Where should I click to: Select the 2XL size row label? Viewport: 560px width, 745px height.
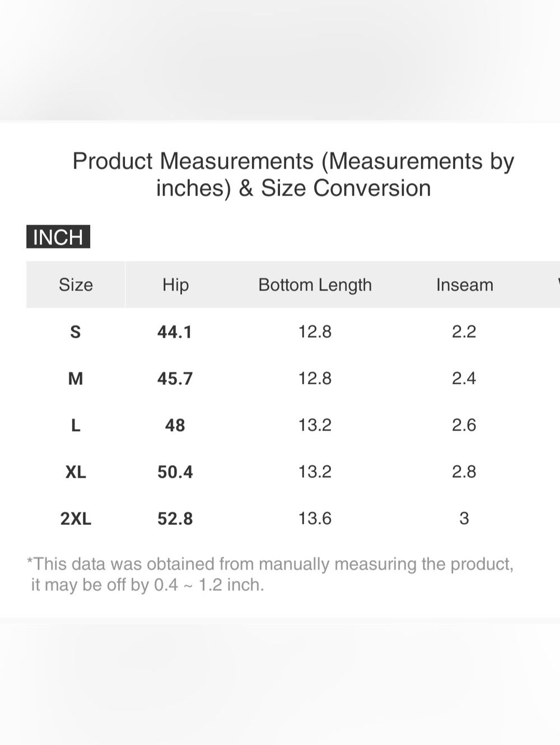76,519
